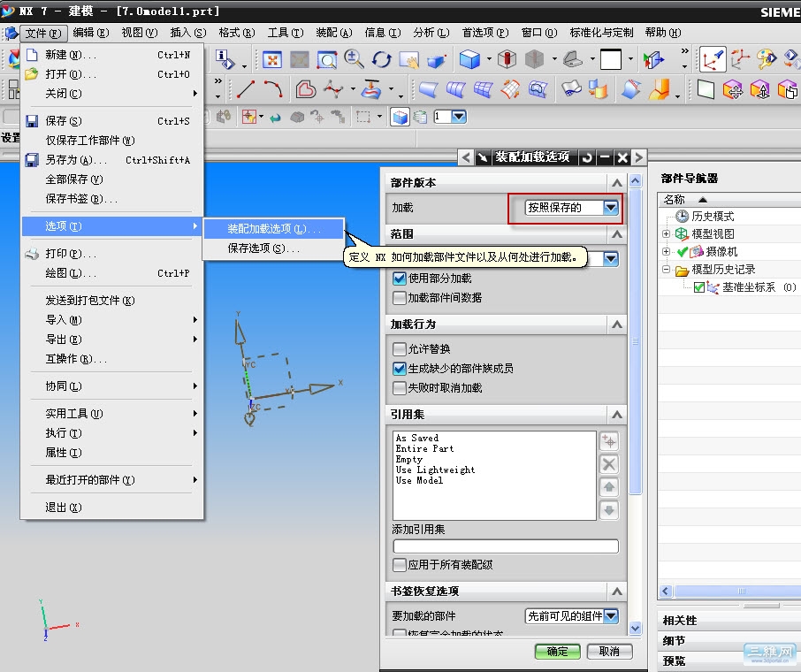Click the color palette edit display icon
The height and width of the screenshot is (672, 801).
click(767, 59)
